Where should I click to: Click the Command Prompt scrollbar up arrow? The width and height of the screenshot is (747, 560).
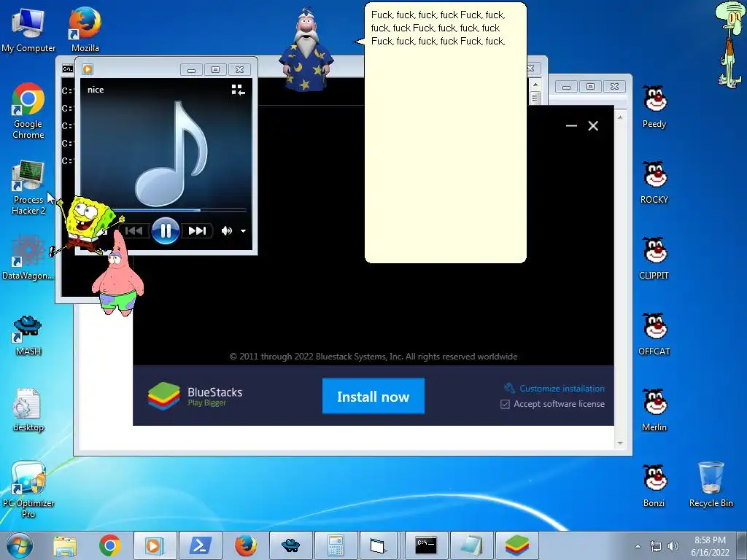[535, 85]
